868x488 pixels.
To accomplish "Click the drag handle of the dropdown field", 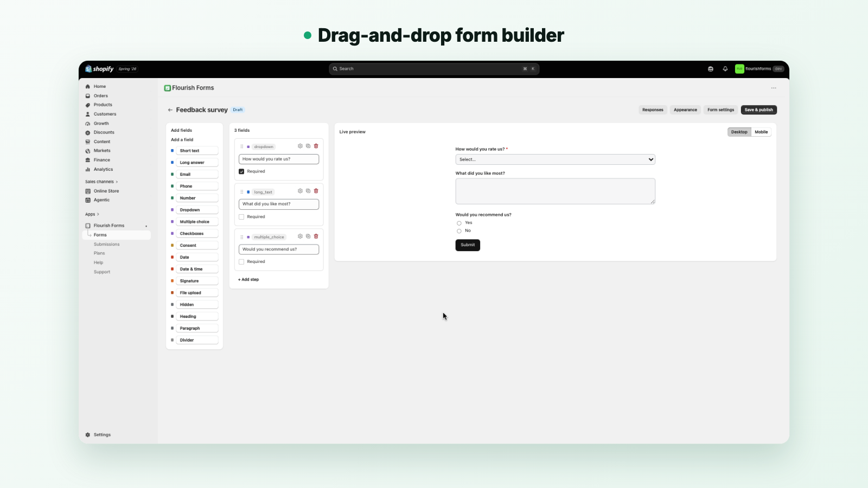I will pos(242,146).
